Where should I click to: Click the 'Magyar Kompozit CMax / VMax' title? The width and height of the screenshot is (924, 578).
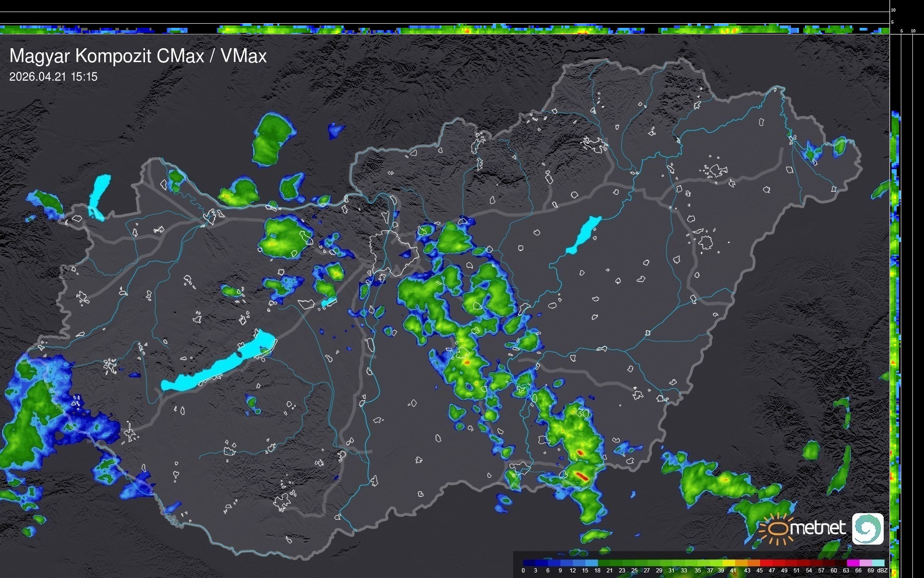[138, 56]
